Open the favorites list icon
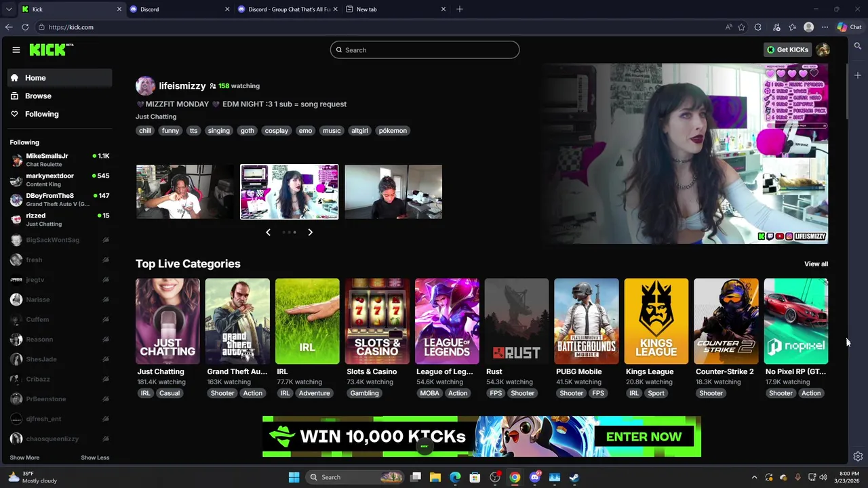868x488 pixels. 792,27
